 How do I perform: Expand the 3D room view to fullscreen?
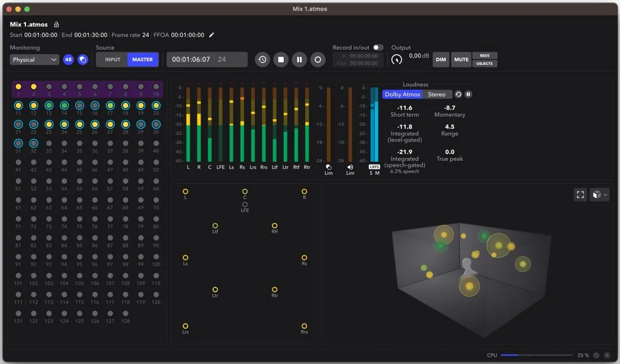(580, 195)
